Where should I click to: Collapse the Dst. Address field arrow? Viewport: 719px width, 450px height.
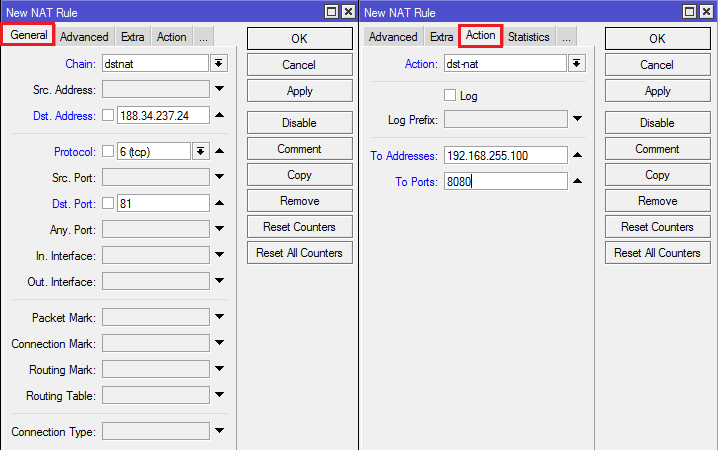[219, 115]
